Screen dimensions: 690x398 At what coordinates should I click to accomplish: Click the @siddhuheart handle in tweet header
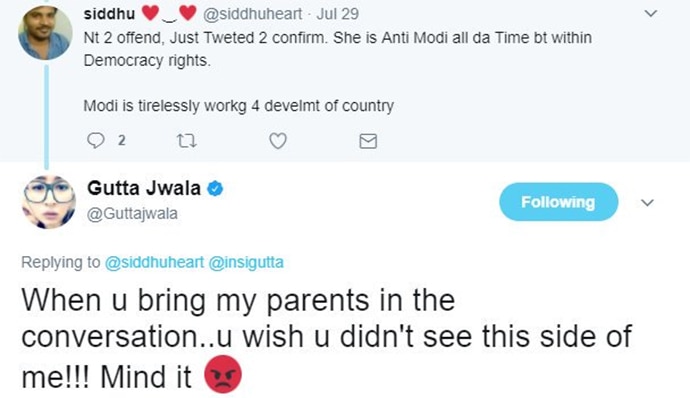coord(252,14)
